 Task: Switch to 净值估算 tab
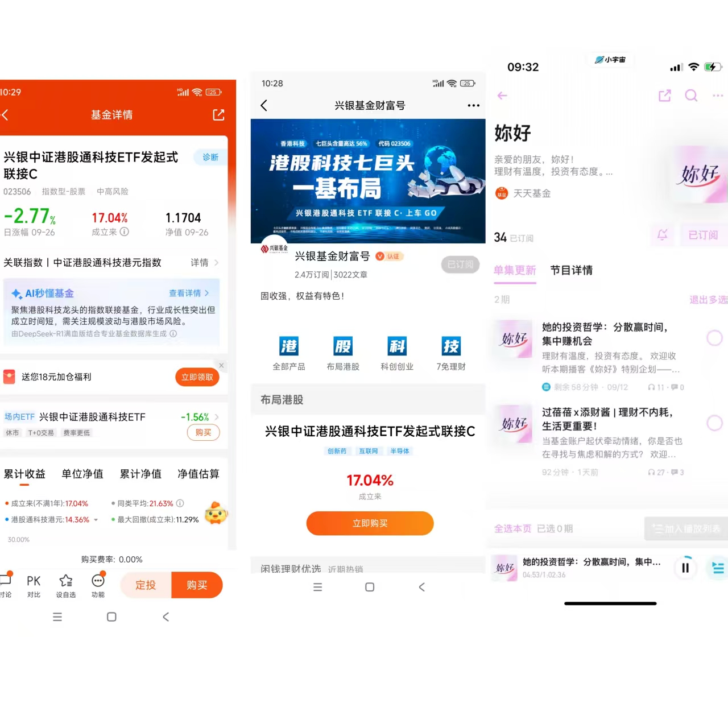pyautogui.click(x=198, y=474)
